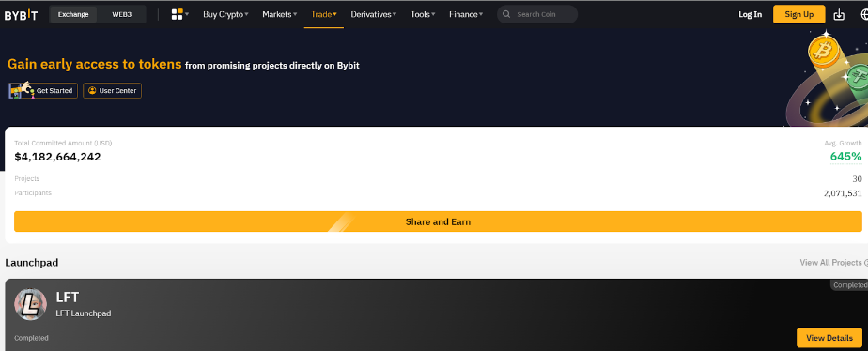Click the 2,071,531 participants count
The width and height of the screenshot is (868, 351).
(843, 193)
